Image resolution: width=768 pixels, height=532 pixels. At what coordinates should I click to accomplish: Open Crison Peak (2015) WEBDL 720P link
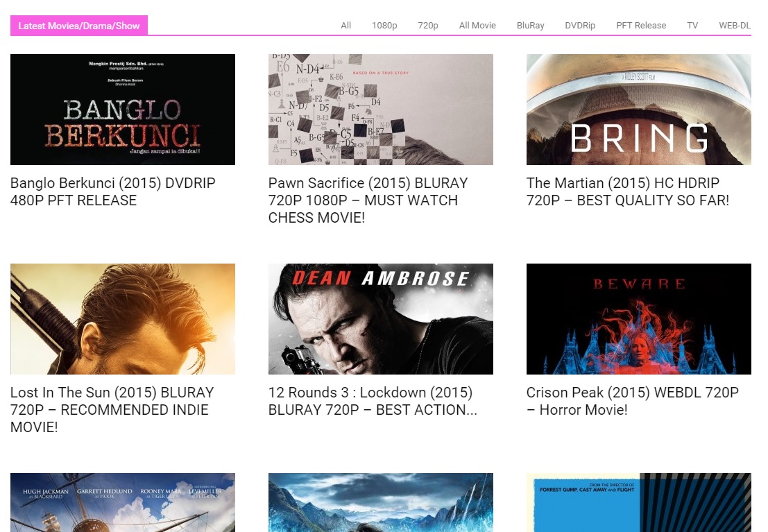[x=632, y=401]
